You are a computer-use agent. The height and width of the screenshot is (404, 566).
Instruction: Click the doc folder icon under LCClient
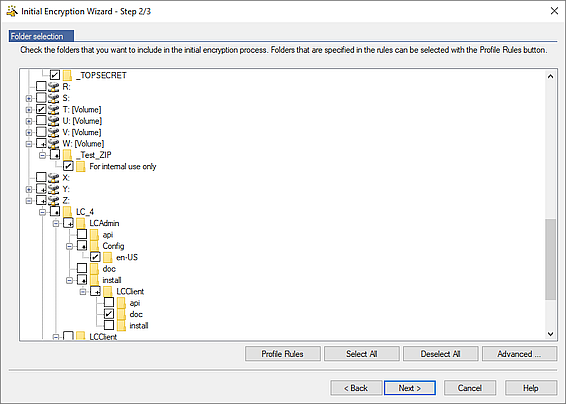coord(121,314)
